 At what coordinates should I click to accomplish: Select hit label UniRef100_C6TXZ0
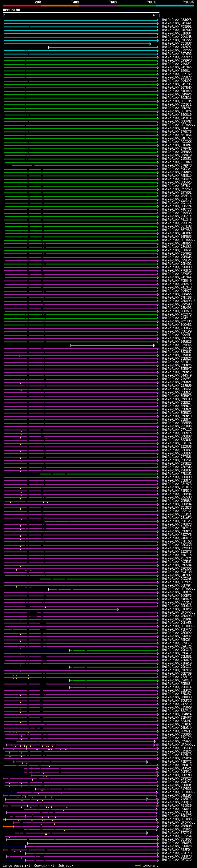[x=176, y=860]
